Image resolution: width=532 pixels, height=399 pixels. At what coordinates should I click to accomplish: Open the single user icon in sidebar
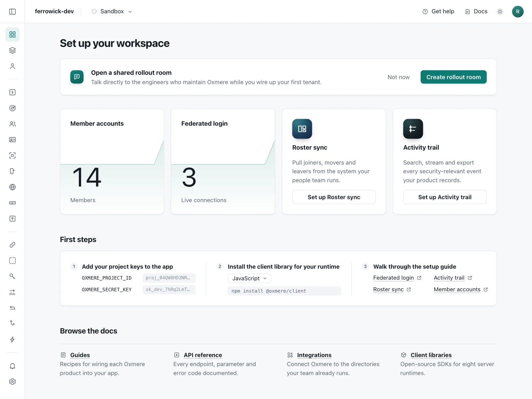[x=12, y=66]
